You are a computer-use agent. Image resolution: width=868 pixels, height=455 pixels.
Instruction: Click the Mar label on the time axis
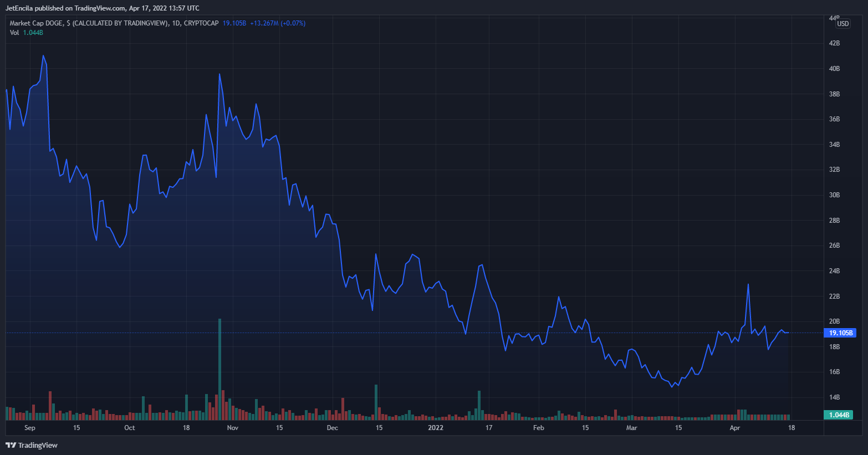coord(631,428)
